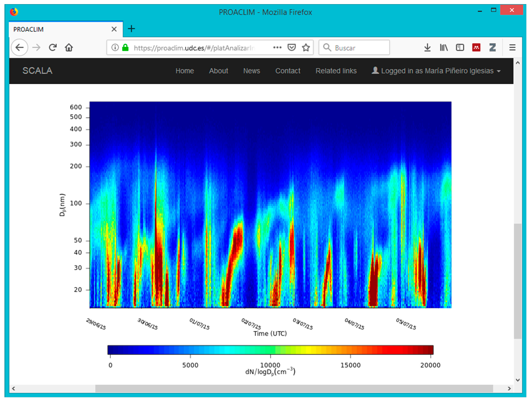Image resolution: width=532 pixels, height=402 pixels.
Task: Go to Firefox home page icon
Action: coord(69,48)
